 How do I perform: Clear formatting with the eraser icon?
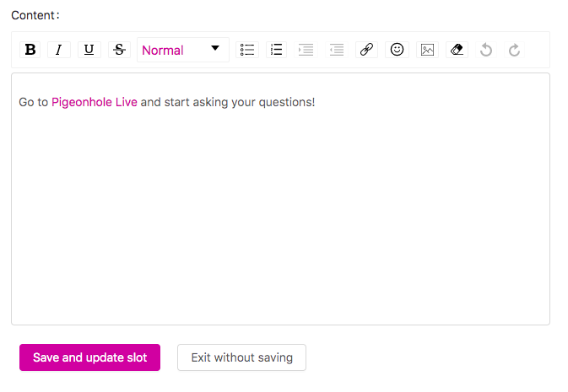[457, 50]
